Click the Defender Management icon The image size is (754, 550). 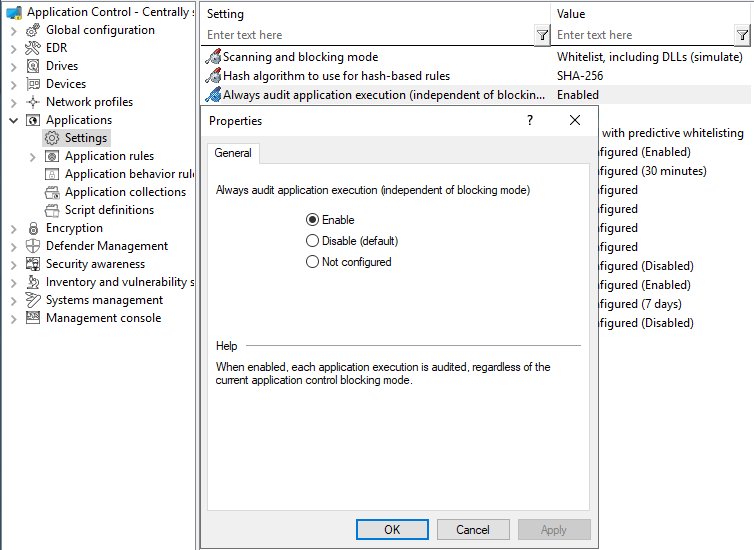33,246
